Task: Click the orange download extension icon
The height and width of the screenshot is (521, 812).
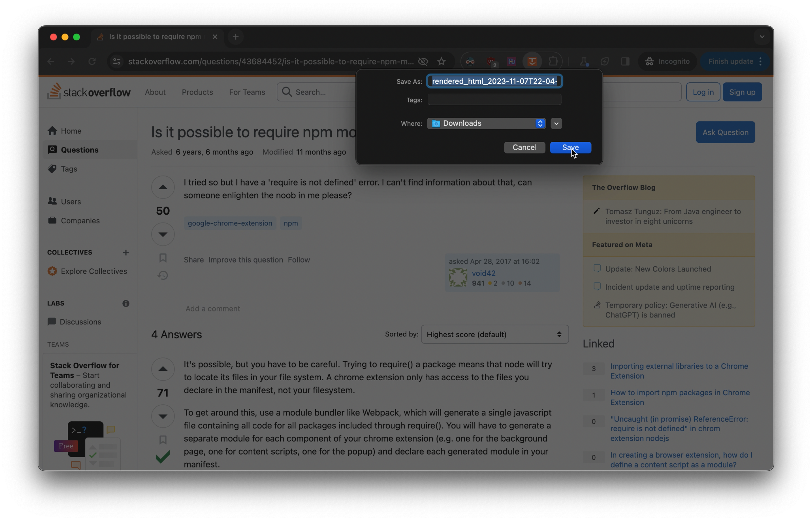Action: 532,61
